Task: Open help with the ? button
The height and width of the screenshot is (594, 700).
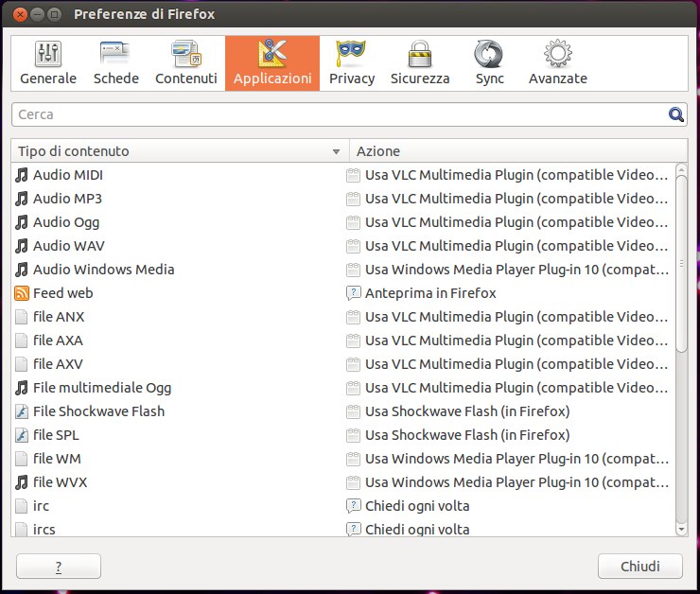Action: [x=59, y=567]
